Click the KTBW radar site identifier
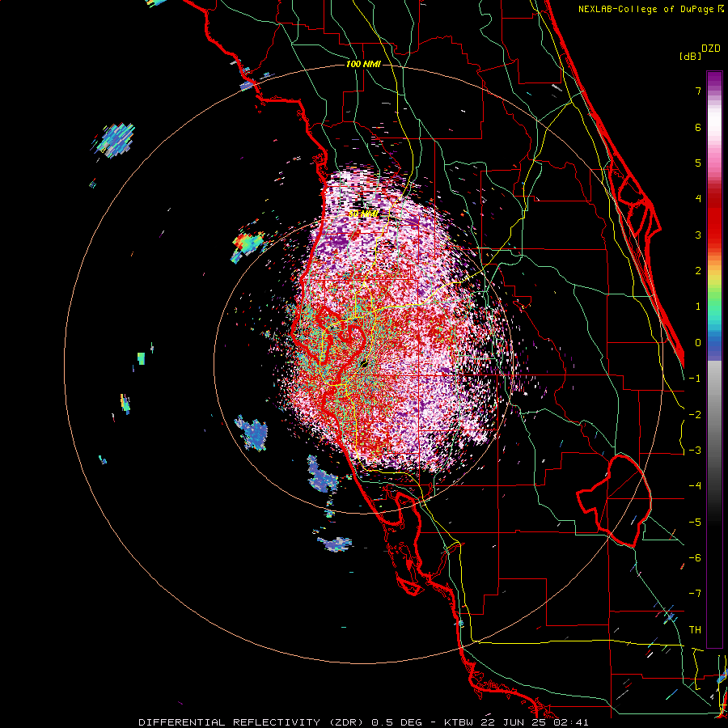This screenshot has height=728, width=728. point(457,722)
